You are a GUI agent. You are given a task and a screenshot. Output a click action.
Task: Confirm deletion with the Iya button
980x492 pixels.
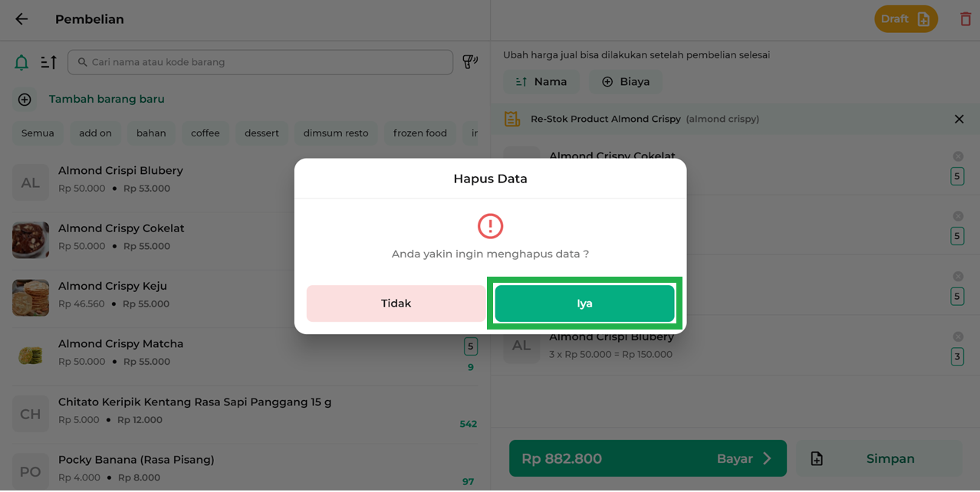click(584, 303)
